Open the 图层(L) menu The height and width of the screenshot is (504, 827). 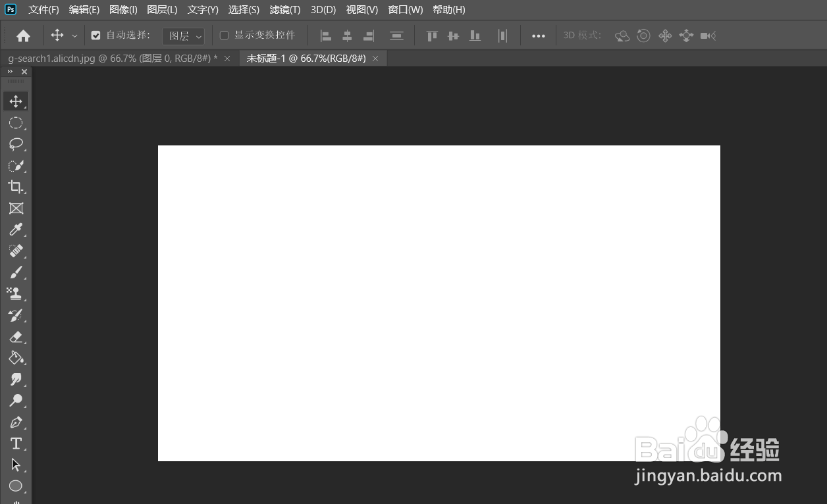[162, 9]
